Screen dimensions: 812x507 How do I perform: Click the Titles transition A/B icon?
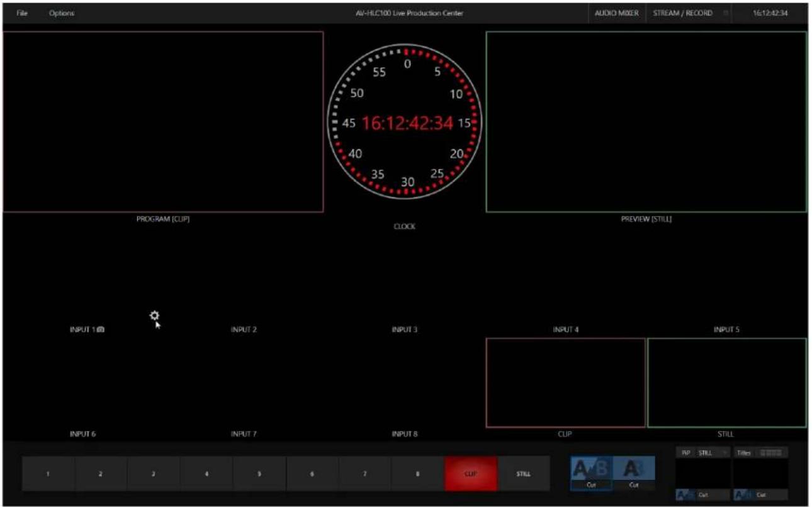click(x=743, y=495)
